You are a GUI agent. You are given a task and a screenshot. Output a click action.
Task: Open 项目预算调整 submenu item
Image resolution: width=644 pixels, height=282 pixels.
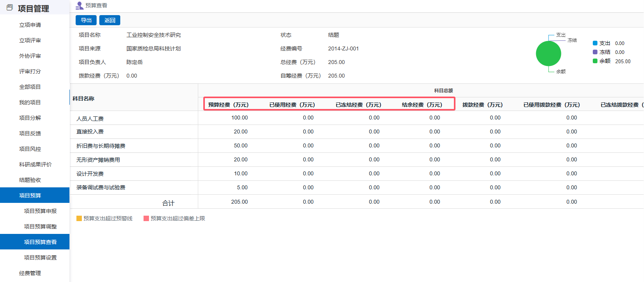click(x=40, y=227)
